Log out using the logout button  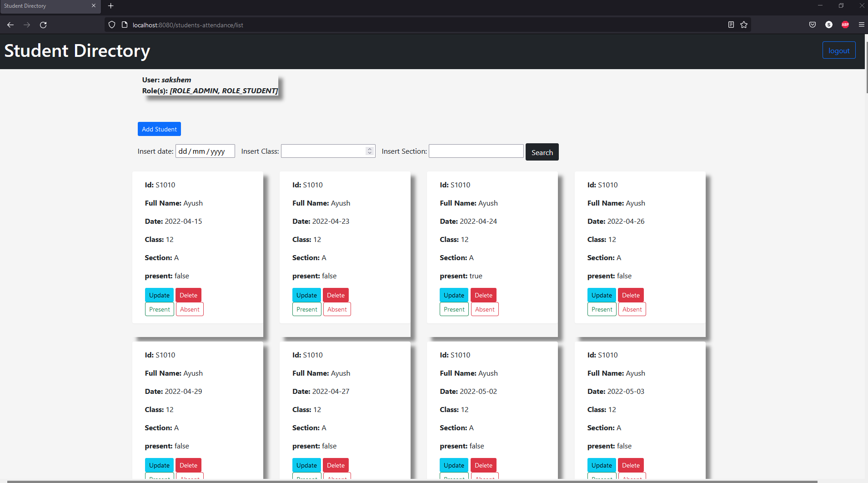[x=839, y=50]
